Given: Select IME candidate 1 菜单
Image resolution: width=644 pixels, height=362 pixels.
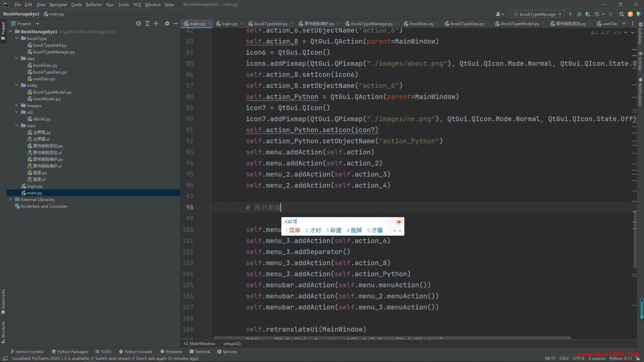Looking at the screenshot, I should (x=292, y=230).
